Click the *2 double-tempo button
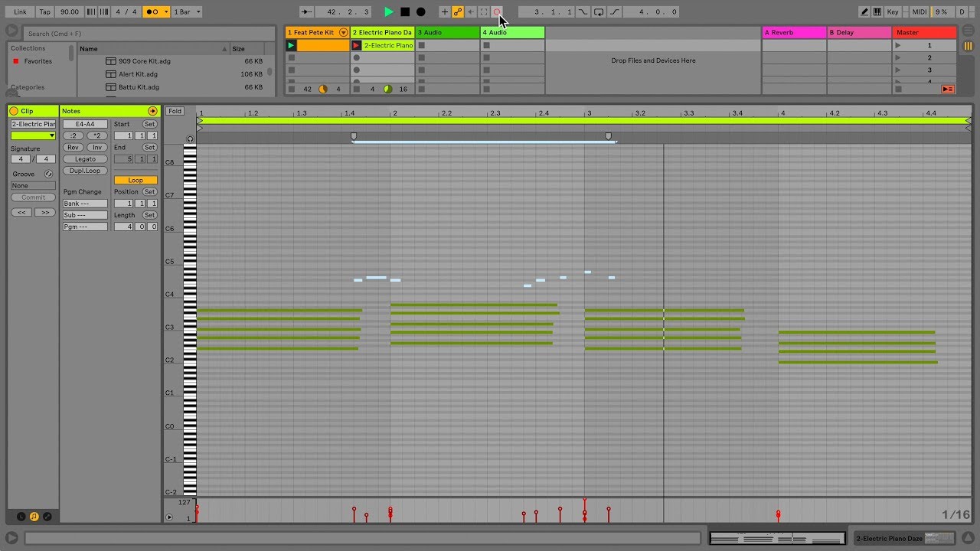980x551 pixels. coord(97,135)
